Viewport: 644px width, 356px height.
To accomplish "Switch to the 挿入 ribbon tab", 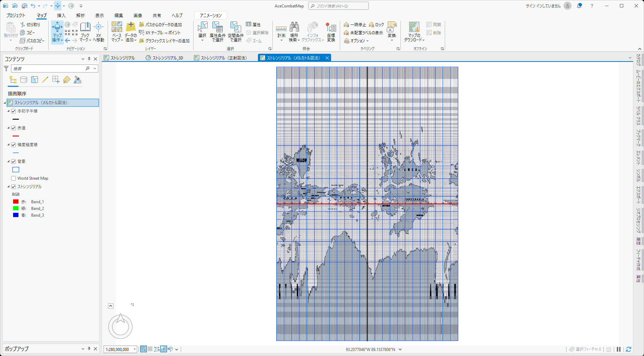I will [61, 15].
